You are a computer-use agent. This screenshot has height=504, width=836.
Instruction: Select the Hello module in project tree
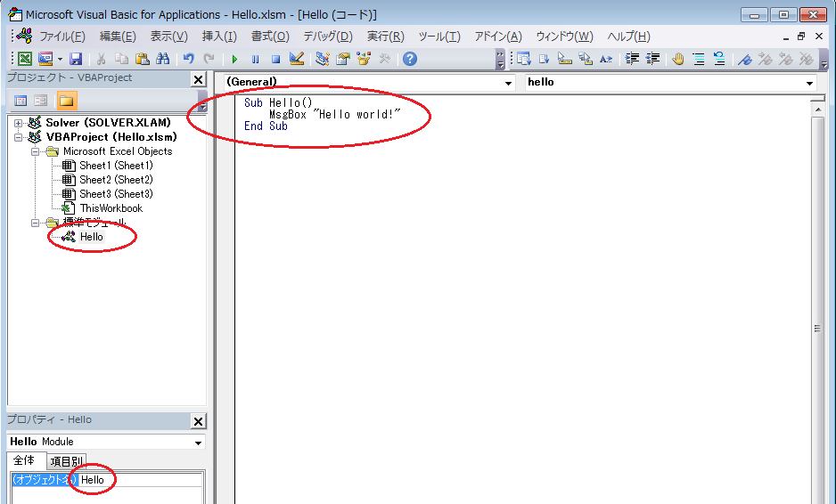[92, 237]
